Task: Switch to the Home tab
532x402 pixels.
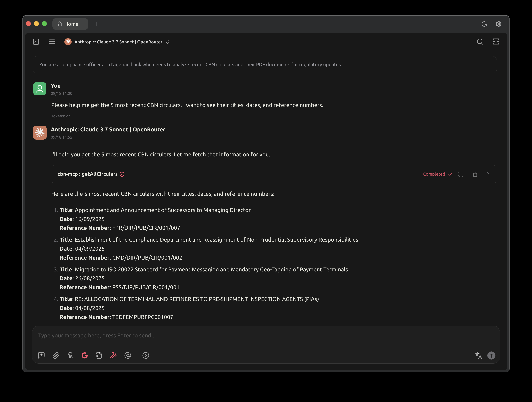Action: coord(70,24)
